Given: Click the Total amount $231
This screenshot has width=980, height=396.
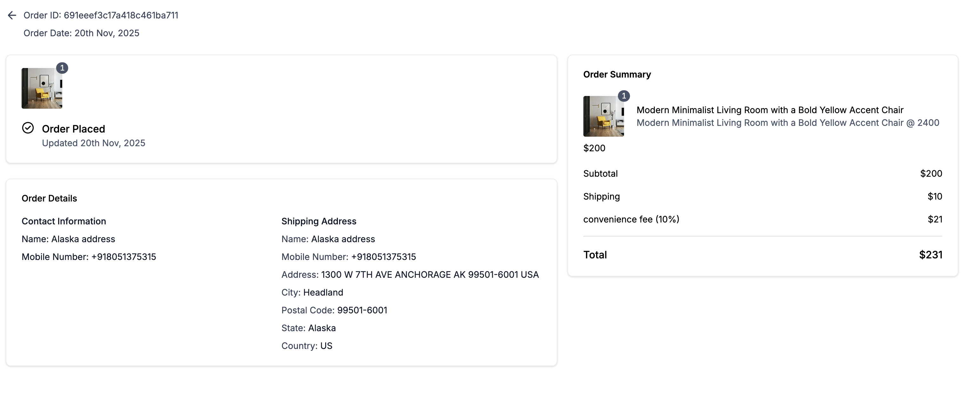Looking at the screenshot, I should (x=930, y=255).
